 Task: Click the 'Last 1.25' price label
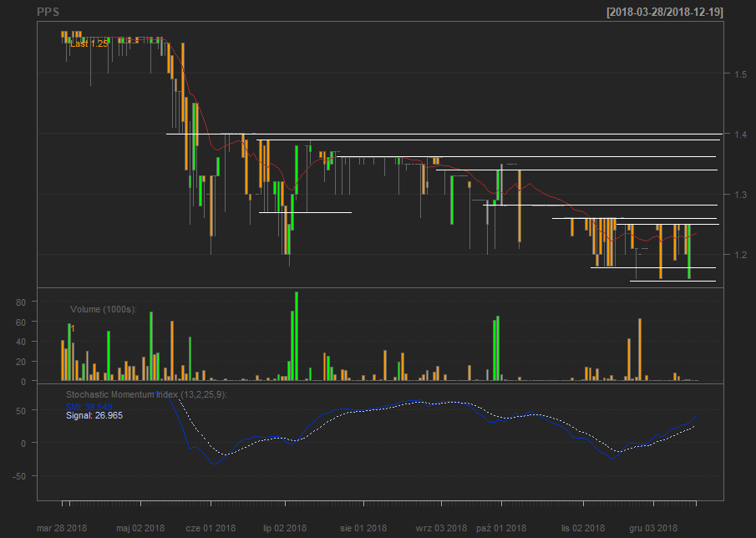coord(89,44)
